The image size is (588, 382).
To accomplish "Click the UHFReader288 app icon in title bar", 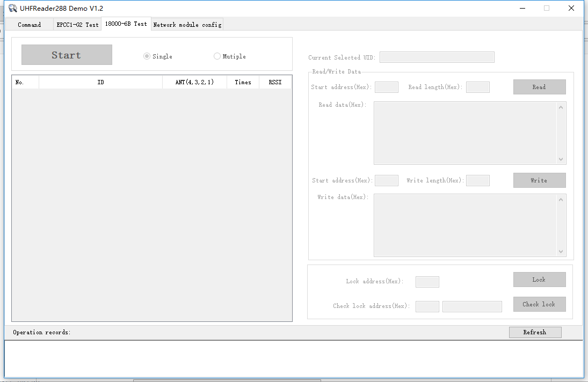I will [13, 8].
